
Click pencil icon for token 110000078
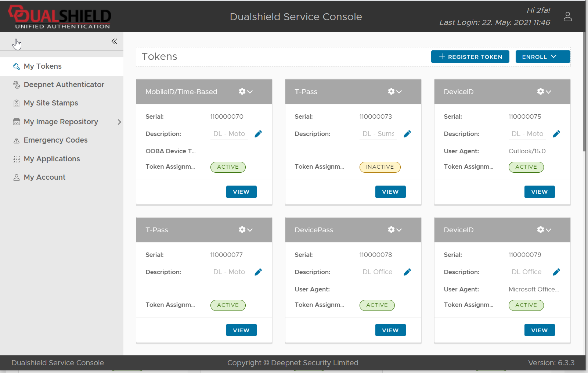tap(407, 272)
